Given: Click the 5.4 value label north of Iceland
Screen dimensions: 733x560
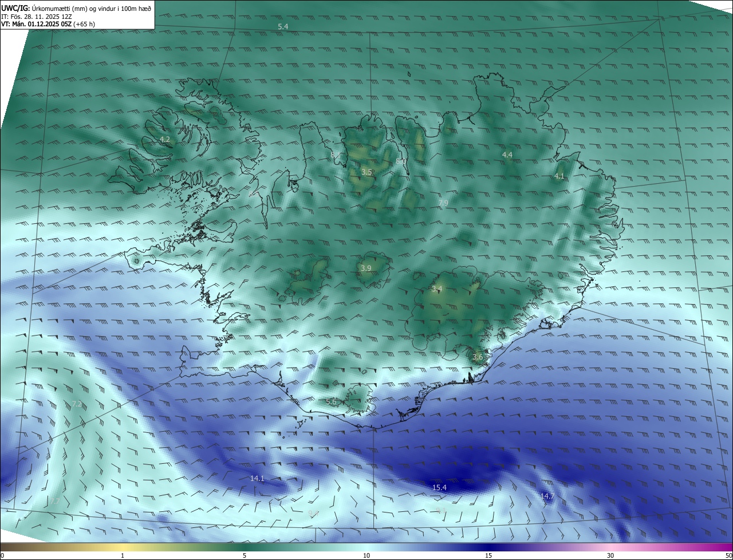Looking at the screenshot, I should click(x=283, y=27).
